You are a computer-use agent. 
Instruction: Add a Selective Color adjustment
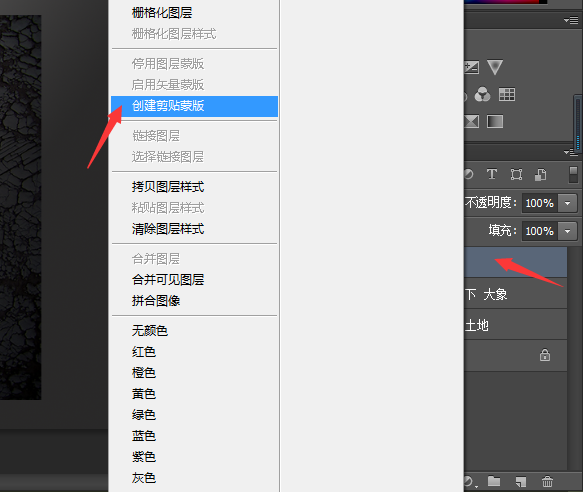(471, 121)
